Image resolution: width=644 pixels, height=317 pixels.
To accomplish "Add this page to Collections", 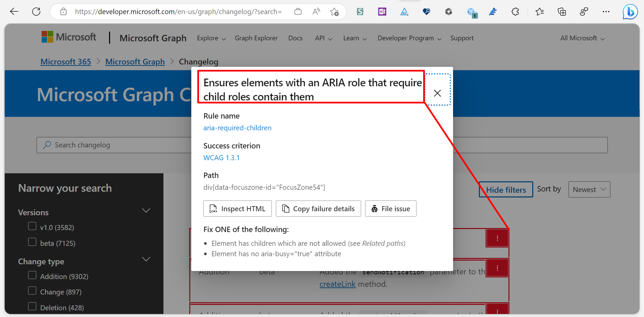I will [x=561, y=11].
